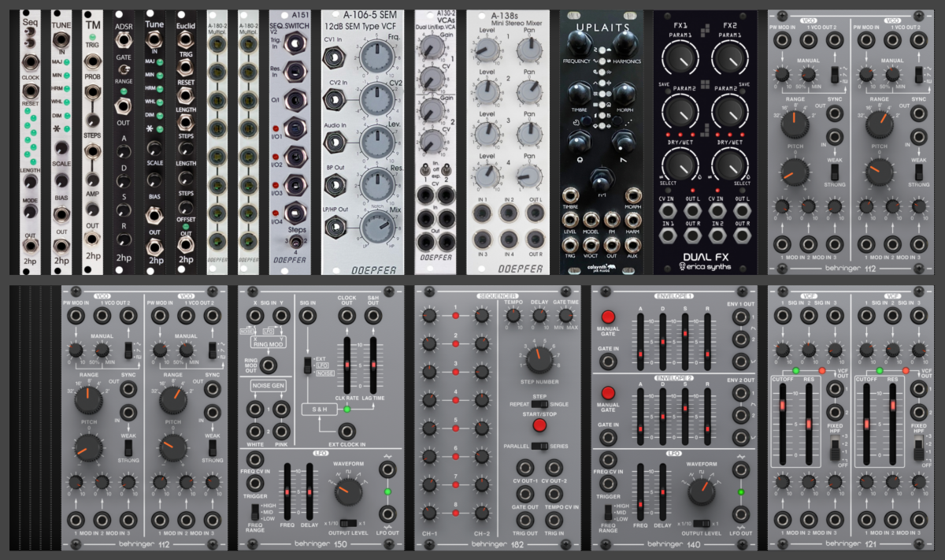This screenshot has width=945, height=560.
Task: Click the IN 2 jack on Dual FX
Action: point(717,235)
